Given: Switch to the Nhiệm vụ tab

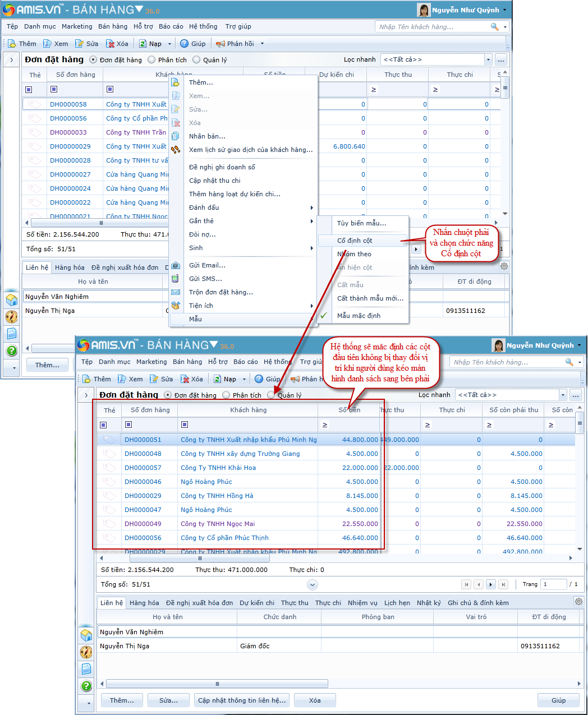Looking at the screenshot, I should click(x=362, y=603).
